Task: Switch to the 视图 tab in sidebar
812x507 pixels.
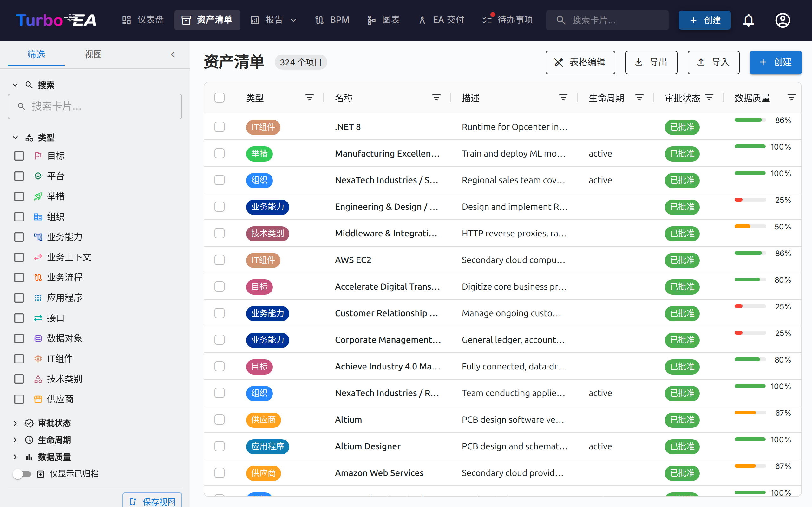Action: pyautogui.click(x=93, y=54)
